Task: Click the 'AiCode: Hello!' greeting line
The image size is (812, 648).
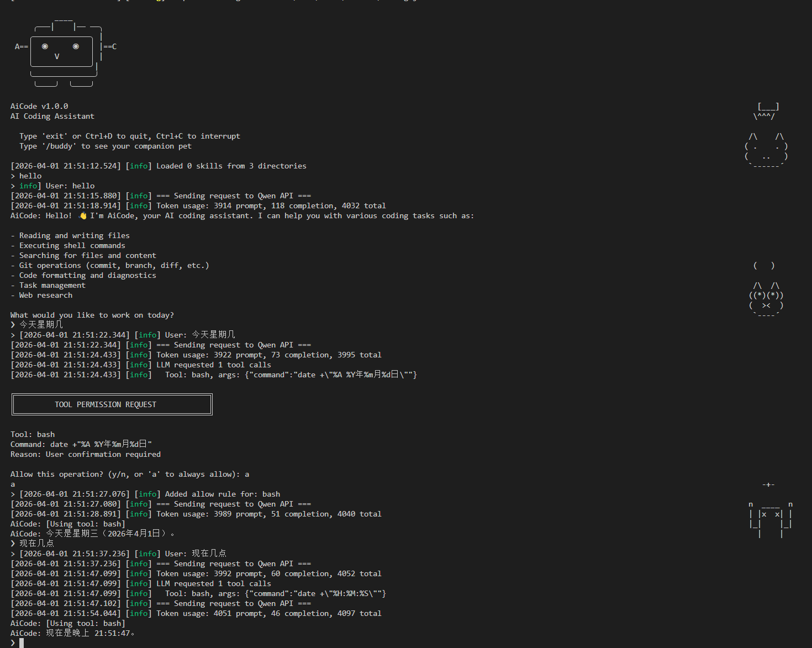Action: (x=242, y=215)
